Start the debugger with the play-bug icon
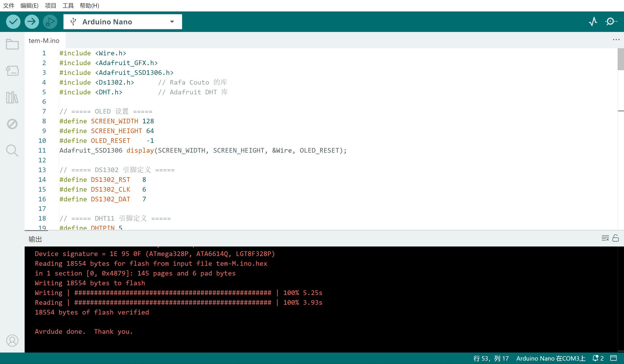 (50, 22)
